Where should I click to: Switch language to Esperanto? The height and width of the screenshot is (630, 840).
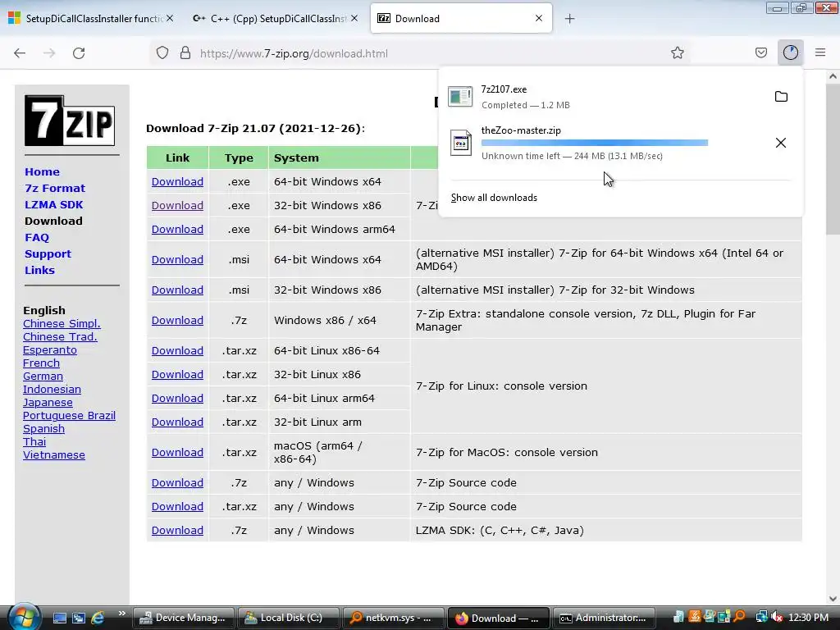coord(50,349)
